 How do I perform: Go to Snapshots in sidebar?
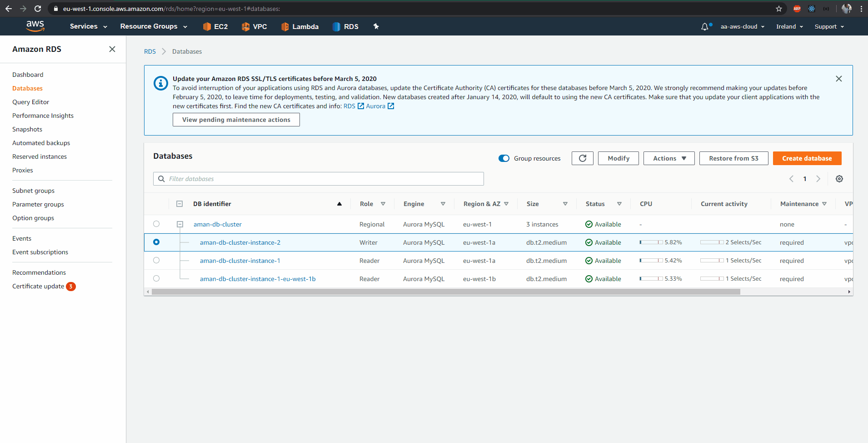click(x=27, y=129)
